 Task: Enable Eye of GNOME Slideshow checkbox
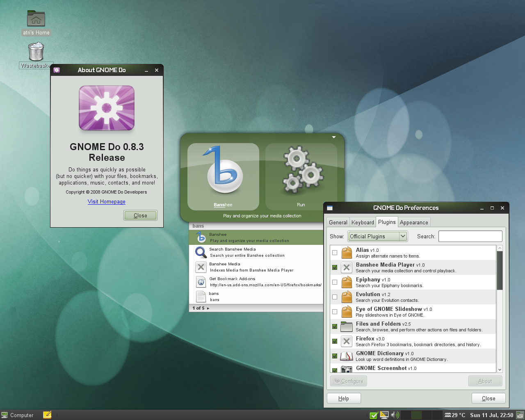coord(335,312)
